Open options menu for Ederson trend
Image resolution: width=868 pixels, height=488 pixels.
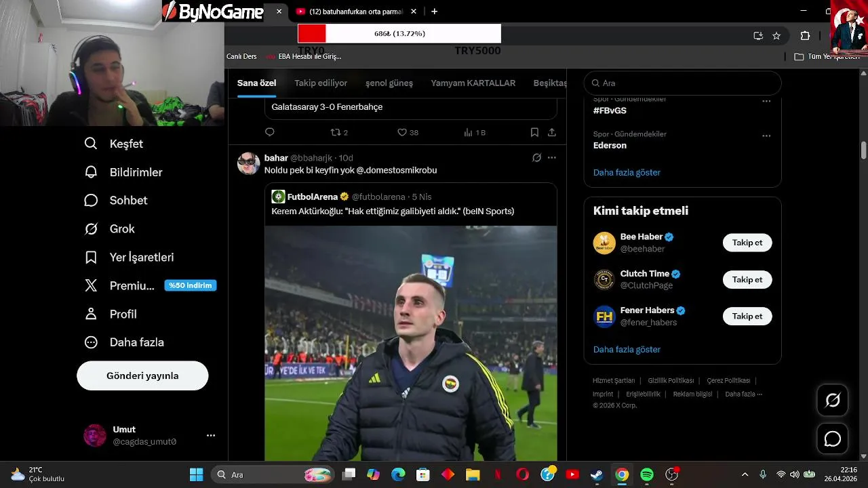pyautogui.click(x=766, y=136)
